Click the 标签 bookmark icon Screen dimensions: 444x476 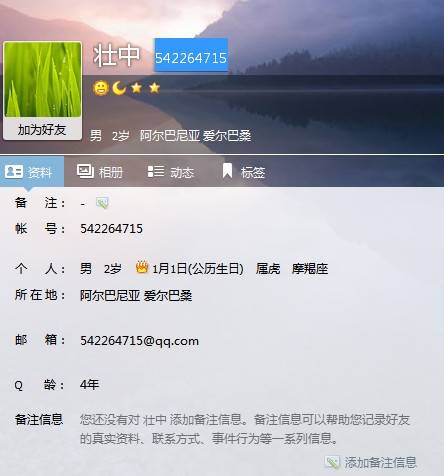click(x=227, y=171)
